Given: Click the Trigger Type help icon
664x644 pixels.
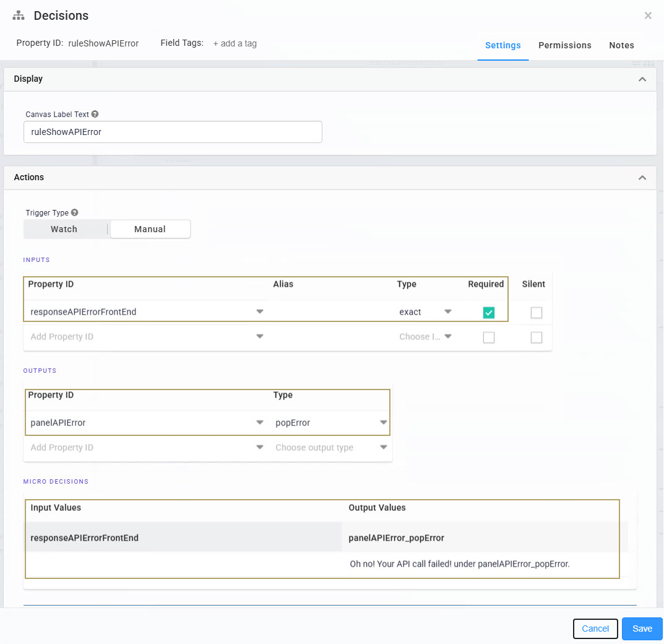Looking at the screenshot, I should 74,212.
